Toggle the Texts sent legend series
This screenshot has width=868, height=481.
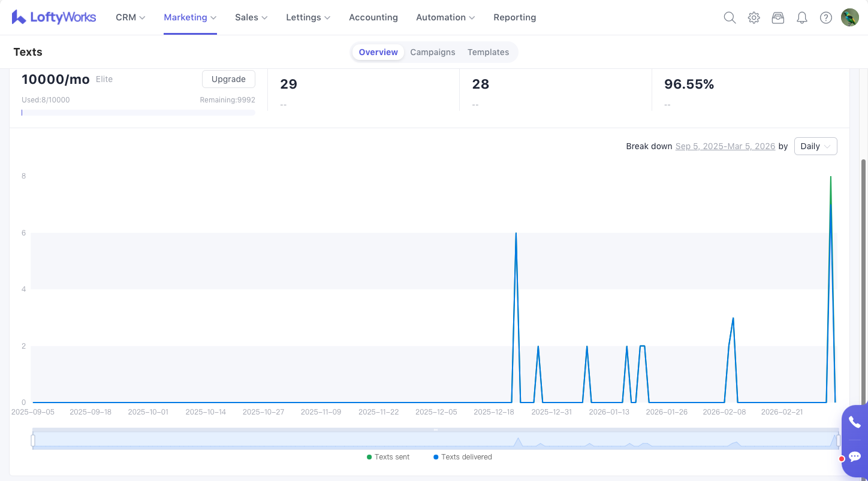coord(388,457)
